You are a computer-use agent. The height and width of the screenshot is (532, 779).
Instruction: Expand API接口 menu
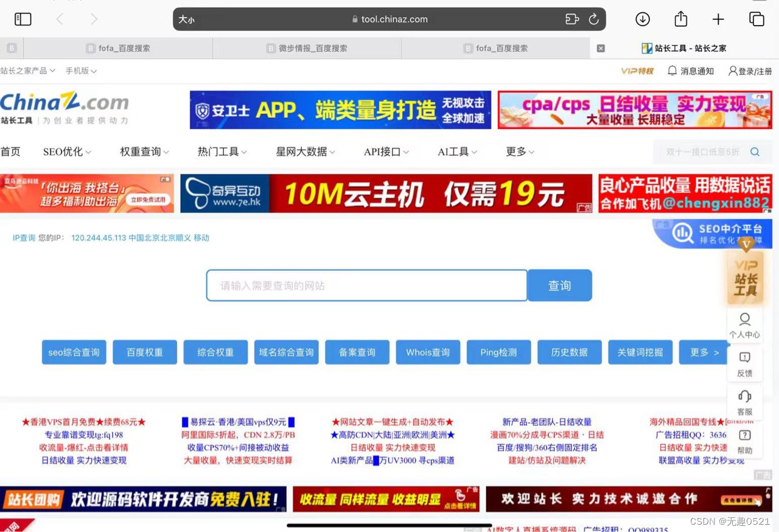coord(386,152)
